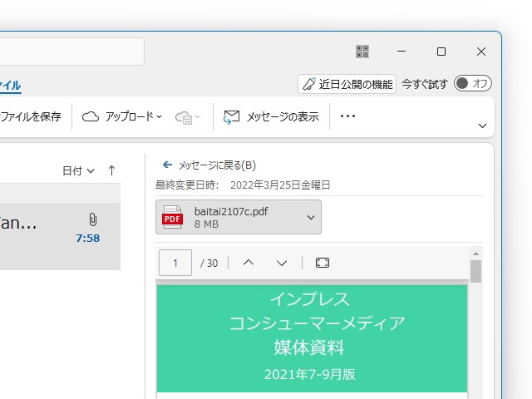Screen dimensions: 532x399
Task: Show message with メッセージの表示
Action: (x=271, y=116)
